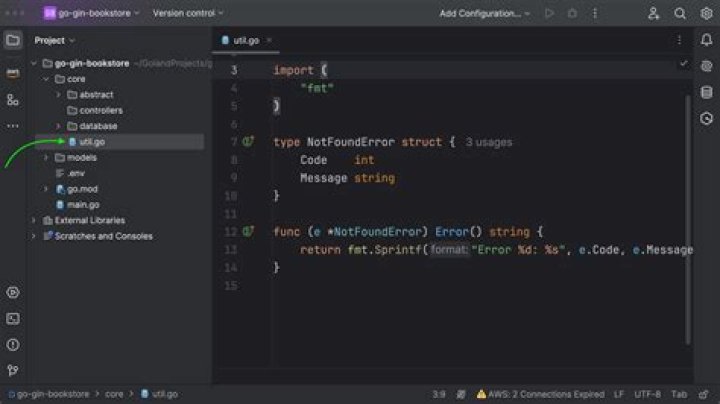Open the Terminal tool window
This screenshot has width=720, height=404.
coord(12,319)
